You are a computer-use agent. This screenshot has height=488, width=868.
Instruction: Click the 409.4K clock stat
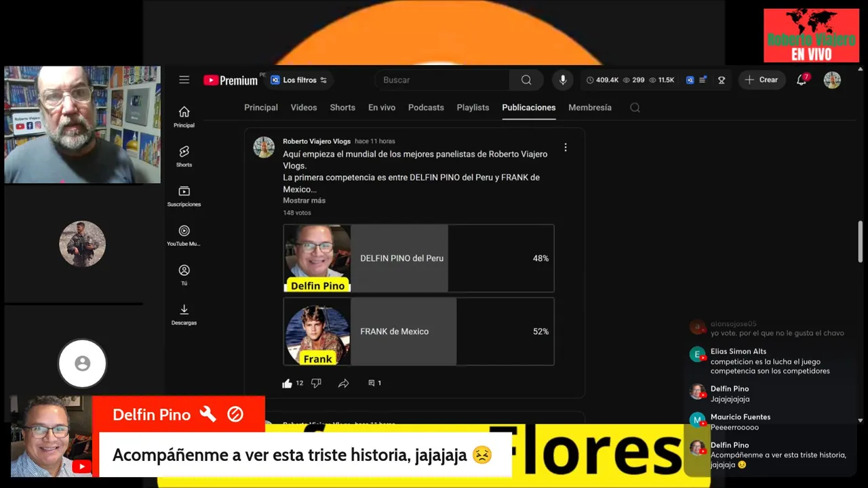click(x=602, y=80)
